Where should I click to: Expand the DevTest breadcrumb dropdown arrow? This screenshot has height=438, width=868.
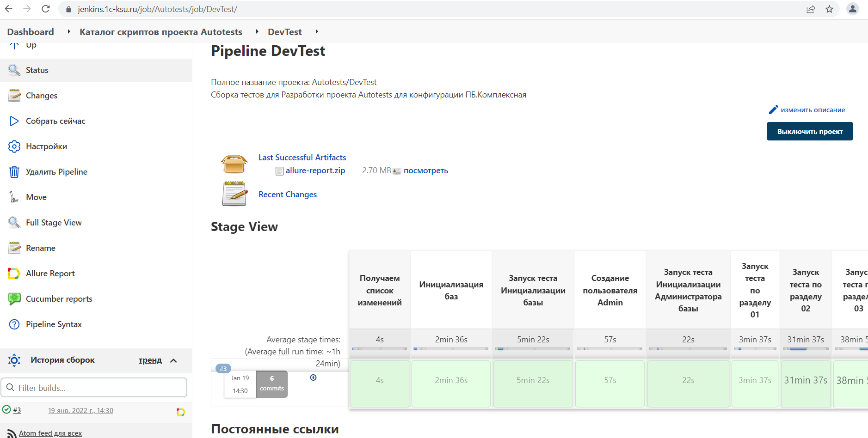tap(317, 31)
